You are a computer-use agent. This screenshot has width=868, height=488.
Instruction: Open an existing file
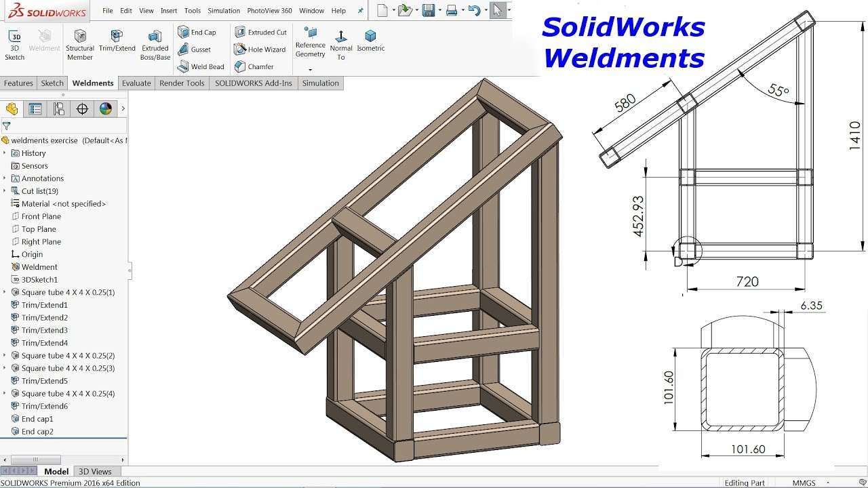point(406,10)
